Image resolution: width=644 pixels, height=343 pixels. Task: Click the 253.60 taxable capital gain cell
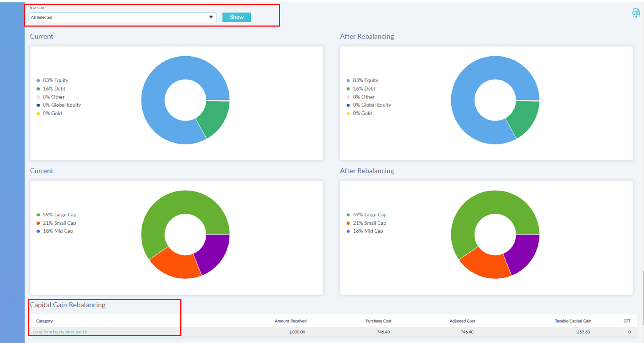(583, 332)
